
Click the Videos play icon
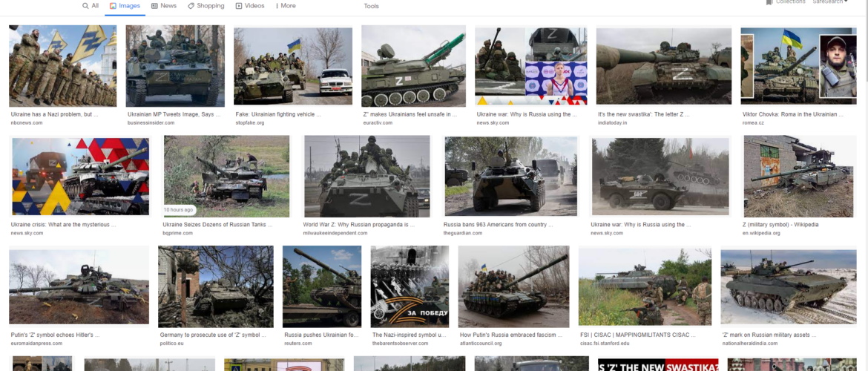tap(239, 6)
